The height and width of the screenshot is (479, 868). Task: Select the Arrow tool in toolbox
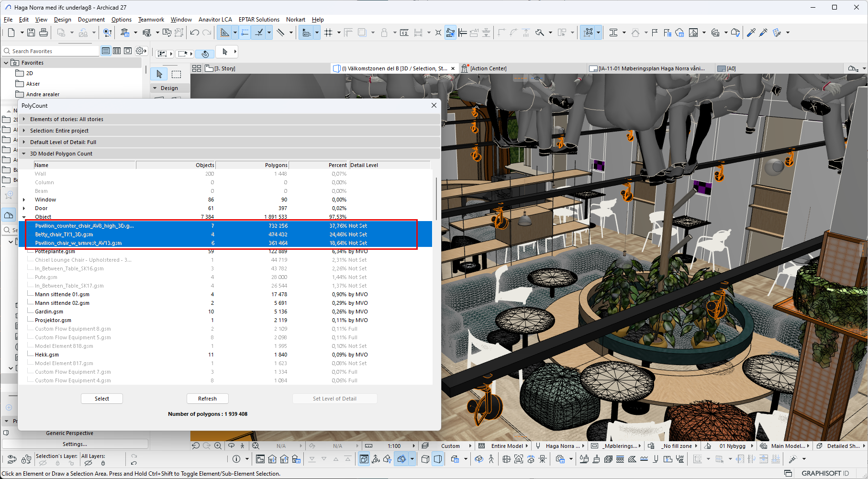tap(159, 74)
